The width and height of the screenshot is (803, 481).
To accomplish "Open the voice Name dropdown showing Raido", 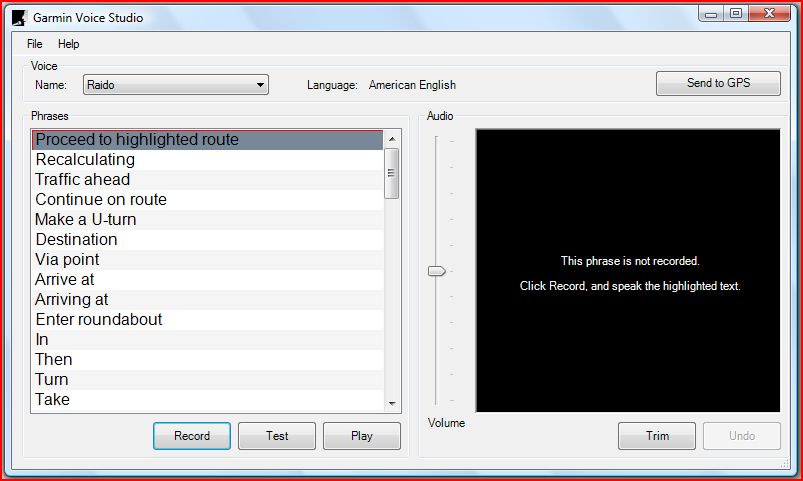I will coord(176,85).
